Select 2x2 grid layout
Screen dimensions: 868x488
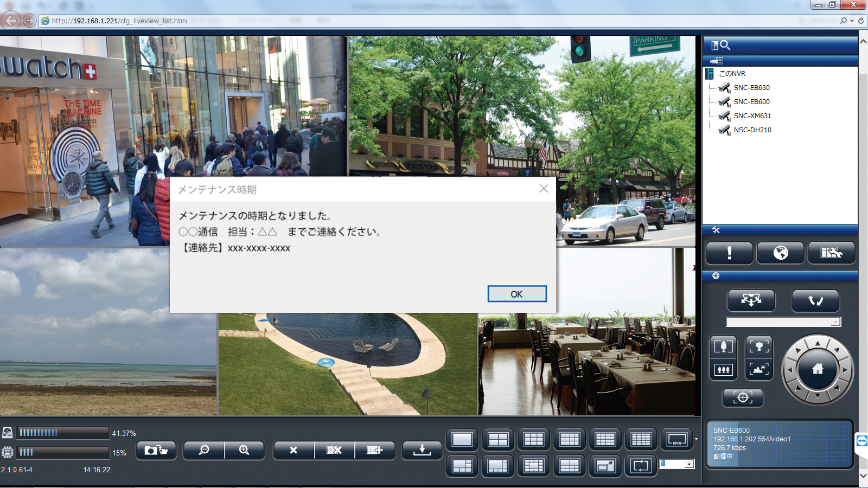coord(498,439)
